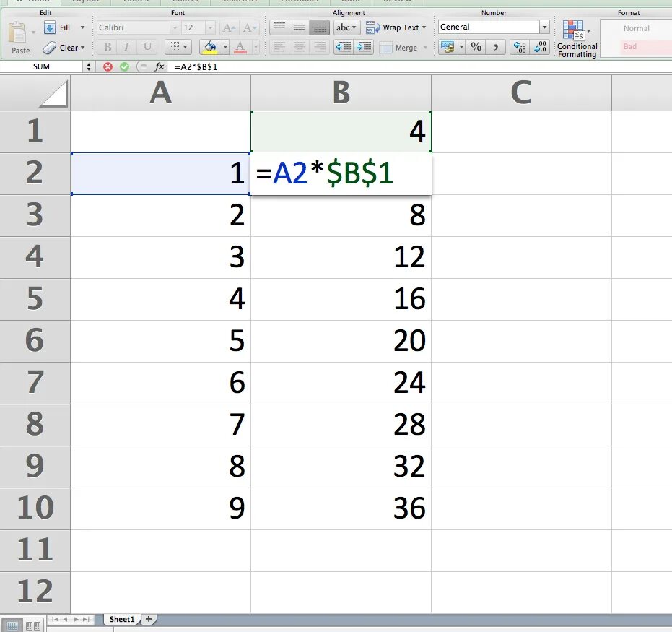The height and width of the screenshot is (632, 672).
Task: Open the font color dropdown arrow
Action: pyautogui.click(x=256, y=47)
